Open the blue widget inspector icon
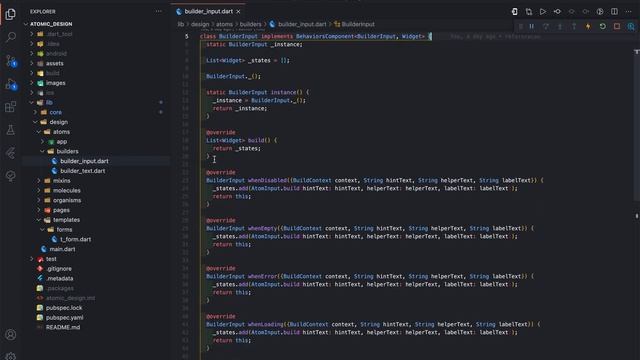Screen dimensions: 640x360 pos(631,27)
